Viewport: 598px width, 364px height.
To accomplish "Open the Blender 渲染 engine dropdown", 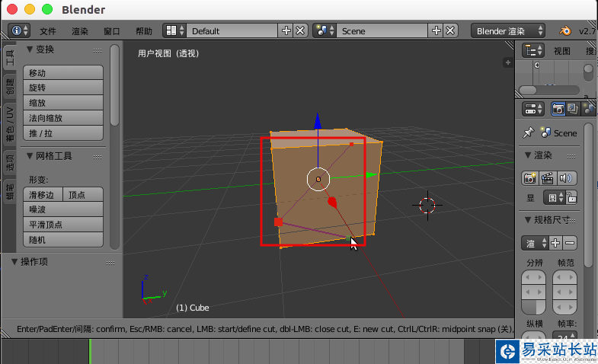I will point(507,31).
